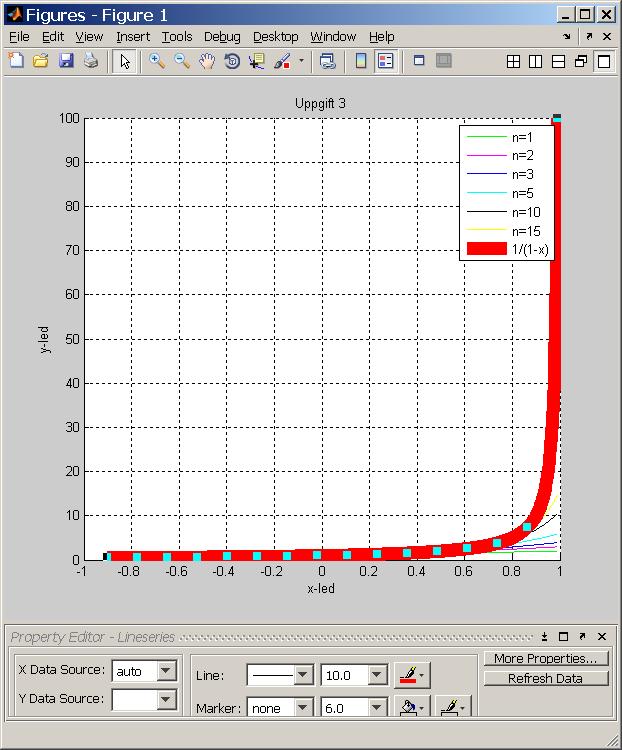Open the red line color picker
Image resolution: width=622 pixels, height=750 pixels.
point(412,675)
